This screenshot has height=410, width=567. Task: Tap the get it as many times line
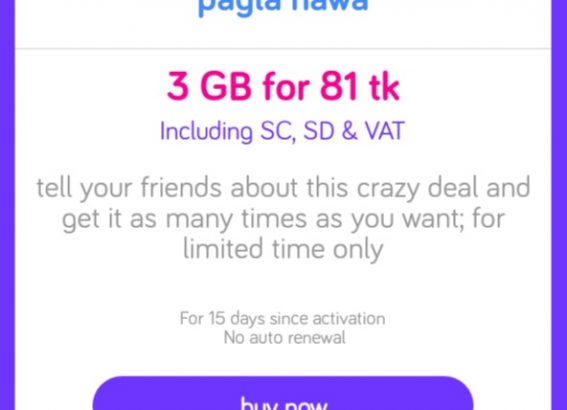pyautogui.click(x=283, y=219)
